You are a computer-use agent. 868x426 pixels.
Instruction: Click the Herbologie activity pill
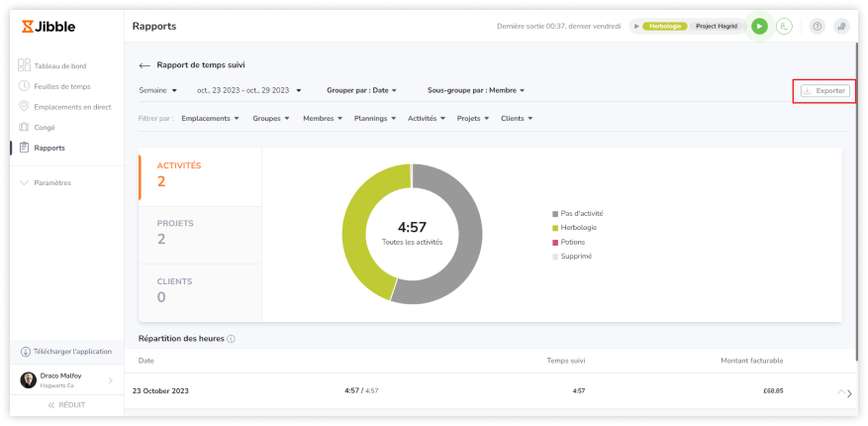click(x=665, y=26)
